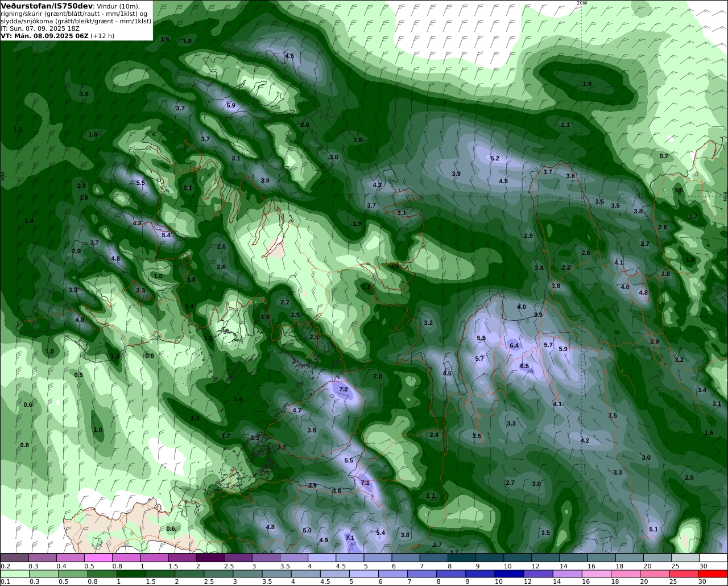Select lower legend swatch between 2.5 and 3

click(219, 573)
